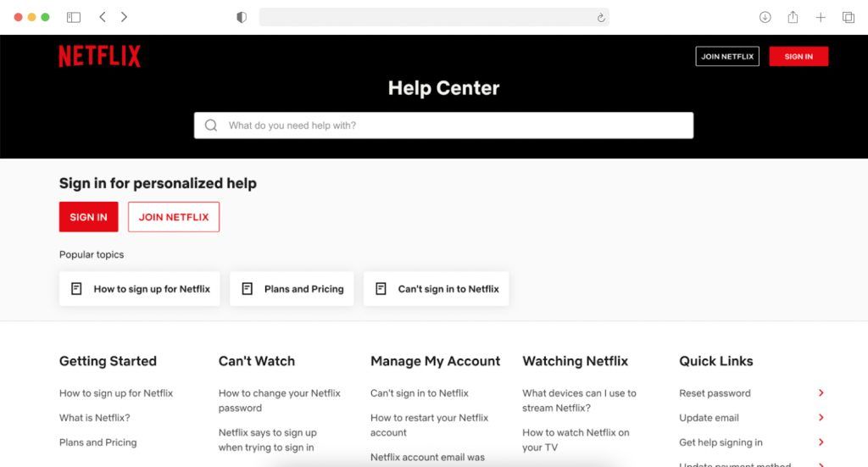Screen dimensions: 868x467
Task: Click the red SIGN IN button in the header
Action: pos(798,57)
